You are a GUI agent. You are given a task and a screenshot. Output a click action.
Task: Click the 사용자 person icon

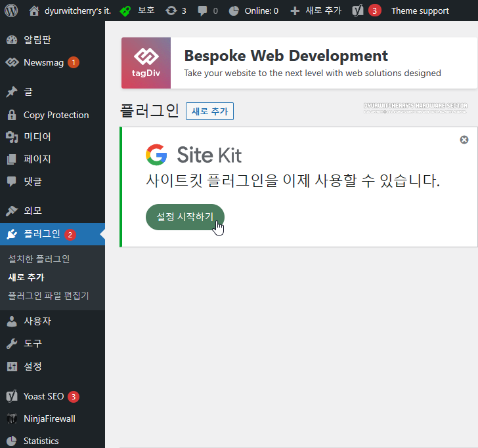tap(12, 321)
